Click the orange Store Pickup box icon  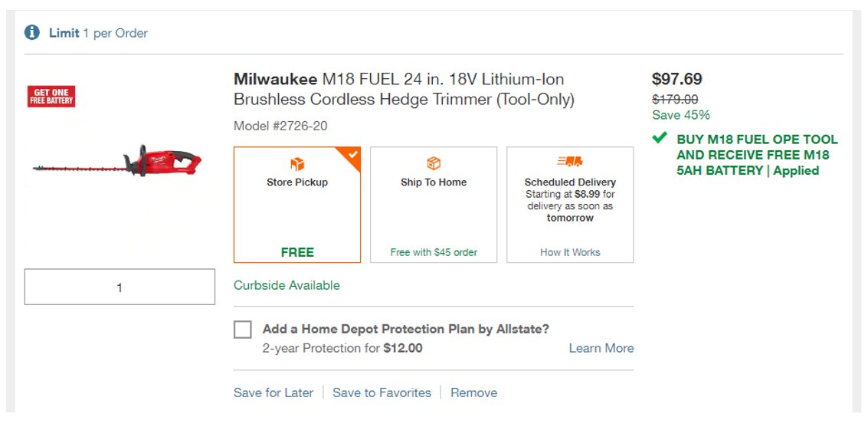tap(297, 164)
